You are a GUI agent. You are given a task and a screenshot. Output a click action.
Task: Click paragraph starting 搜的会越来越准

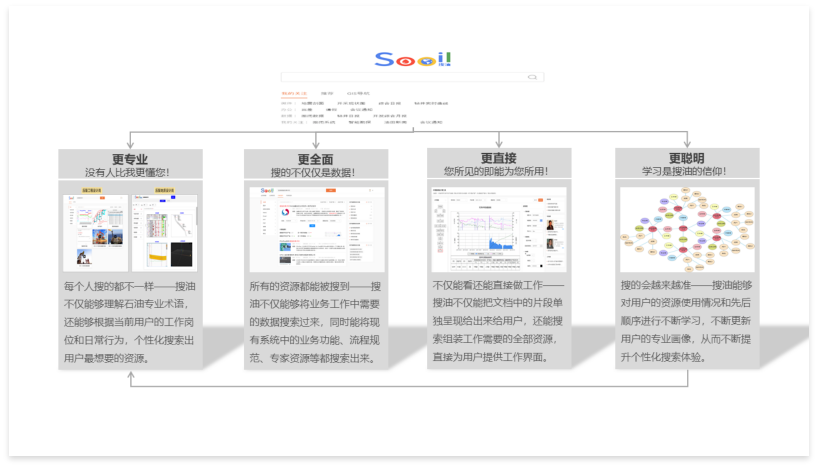click(x=686, y=321)
